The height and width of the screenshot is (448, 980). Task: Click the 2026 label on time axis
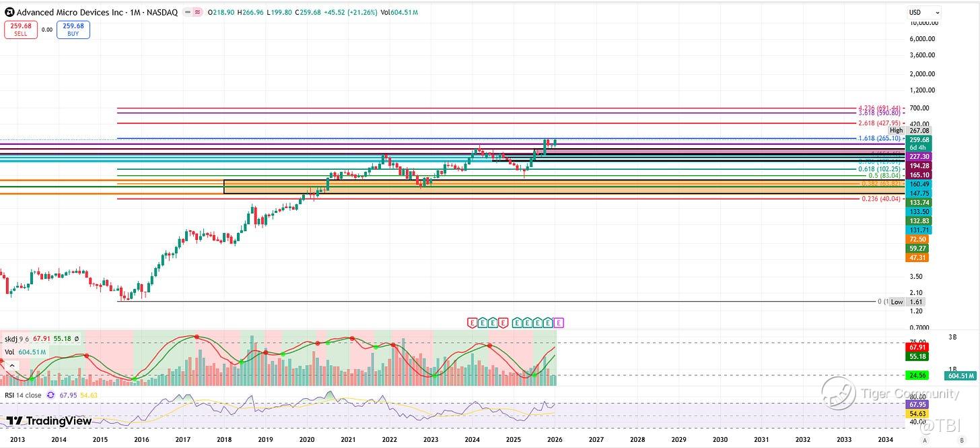click(555, 440)
